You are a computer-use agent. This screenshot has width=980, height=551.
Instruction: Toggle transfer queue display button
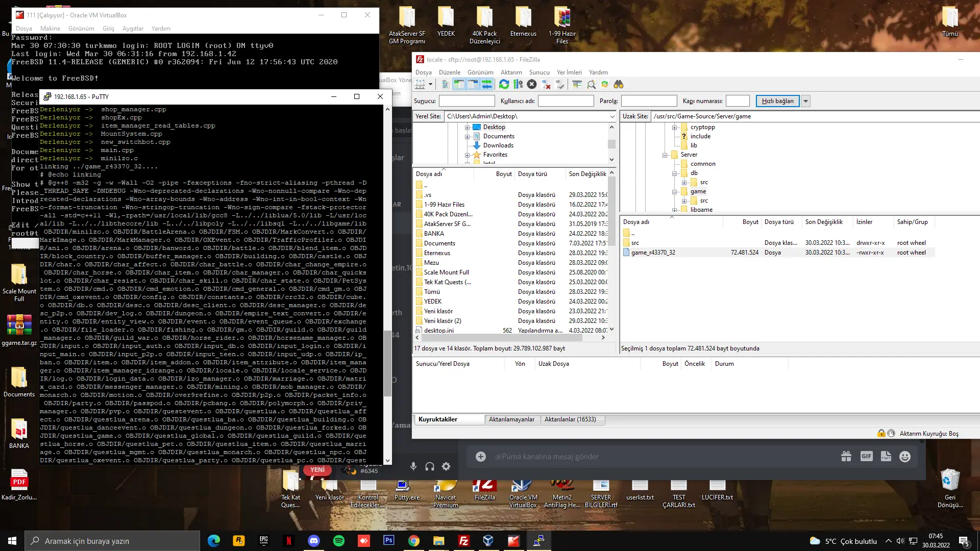(x=486, y=84)
